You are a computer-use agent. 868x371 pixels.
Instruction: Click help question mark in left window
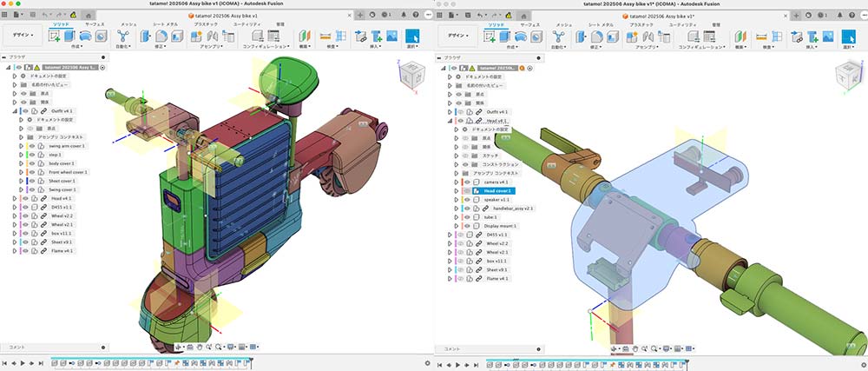click(x=416, y=15)
